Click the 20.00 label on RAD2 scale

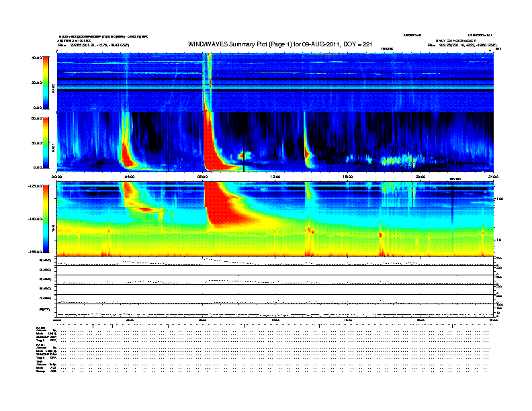click(x=36, y=83)
